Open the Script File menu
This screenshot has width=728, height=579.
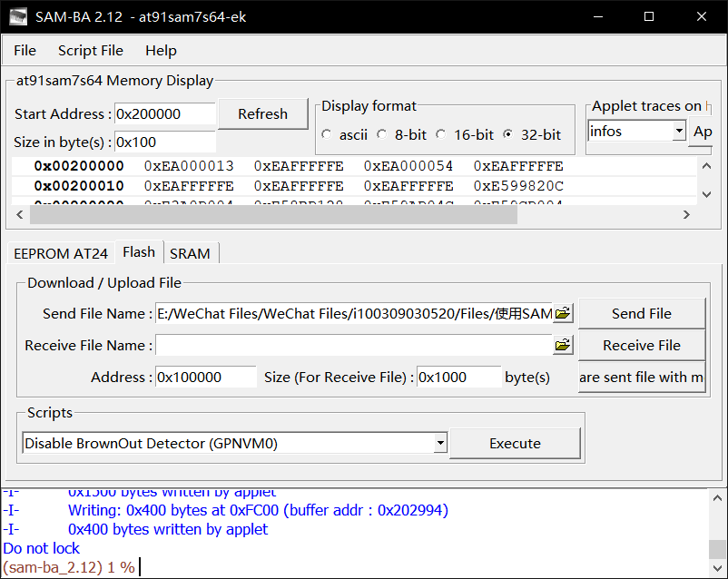point(90,50)
